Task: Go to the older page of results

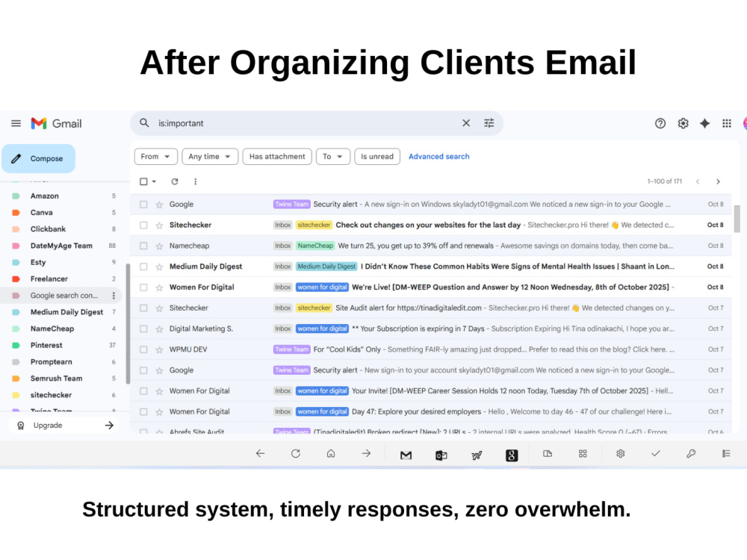Action: 718,181
